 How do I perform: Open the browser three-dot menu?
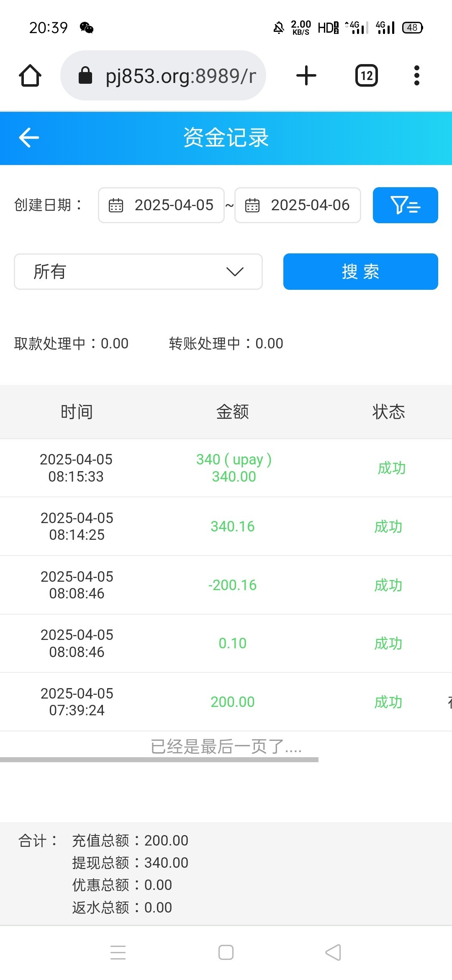(416, 76)
